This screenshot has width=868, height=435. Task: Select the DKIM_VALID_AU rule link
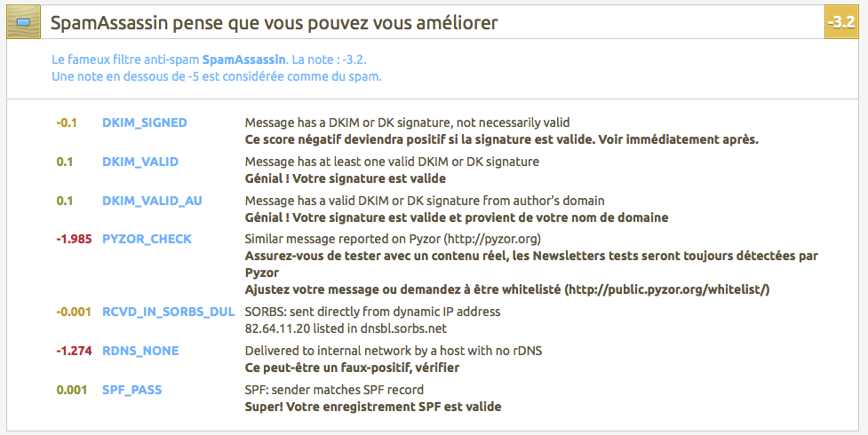152,201
